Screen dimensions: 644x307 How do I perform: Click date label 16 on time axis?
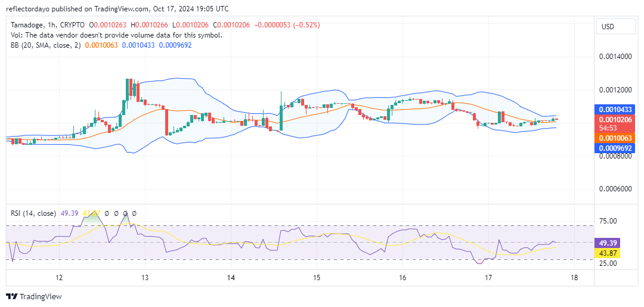pos(402,278)
